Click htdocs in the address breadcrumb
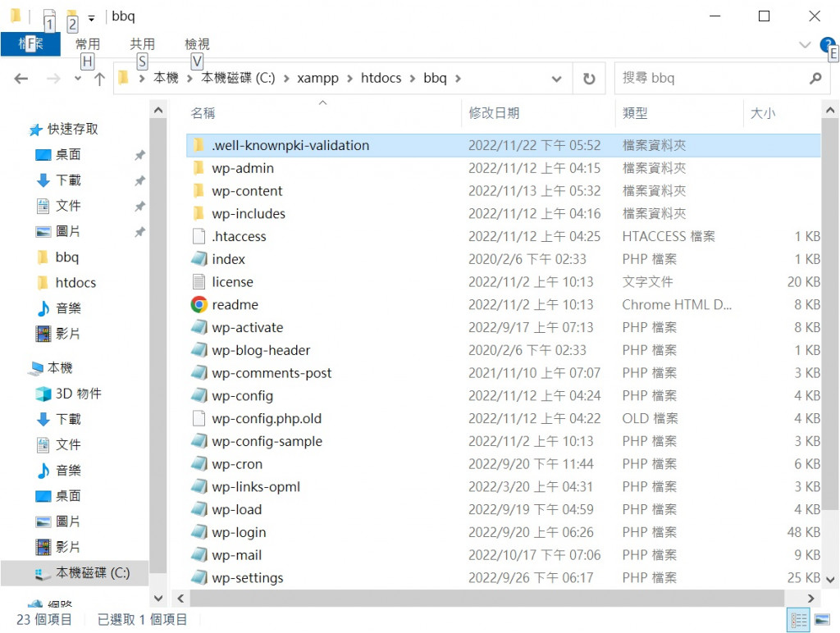This screenshot has height=633, width=840. pos(381,78)
